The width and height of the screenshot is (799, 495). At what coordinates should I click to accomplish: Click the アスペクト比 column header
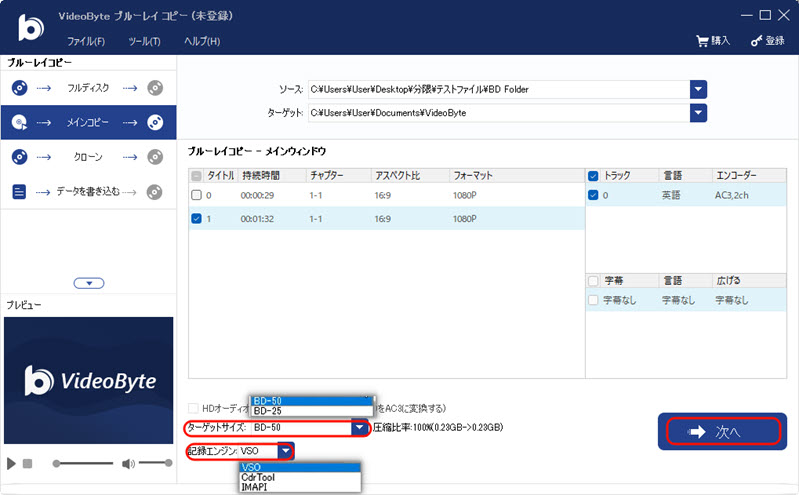pyautogui.click(x=410, y=176)
